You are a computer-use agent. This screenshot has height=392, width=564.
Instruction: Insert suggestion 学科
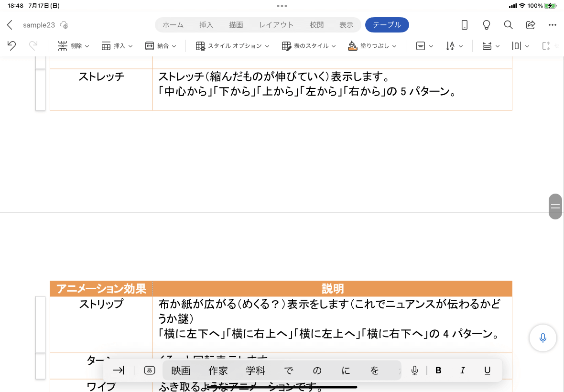point(255,370)
